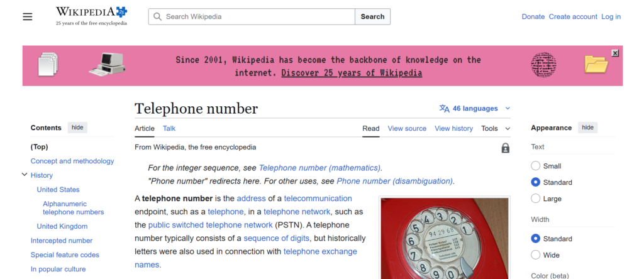Collapse the History section in contents
Screen dimensions: 644x279
tap(25, 175)
